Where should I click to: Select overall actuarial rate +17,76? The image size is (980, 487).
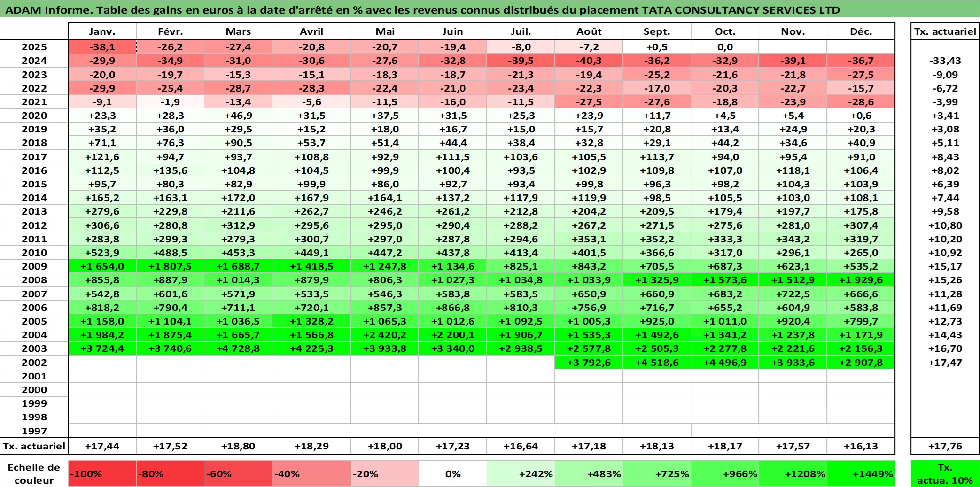(x=945, y=446)
